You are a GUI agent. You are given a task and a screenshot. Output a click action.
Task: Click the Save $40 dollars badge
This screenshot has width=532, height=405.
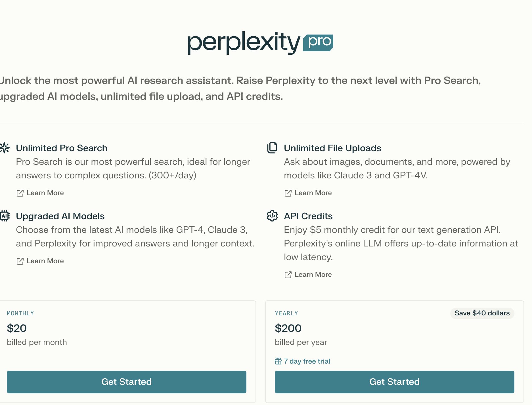coord(482,313)
